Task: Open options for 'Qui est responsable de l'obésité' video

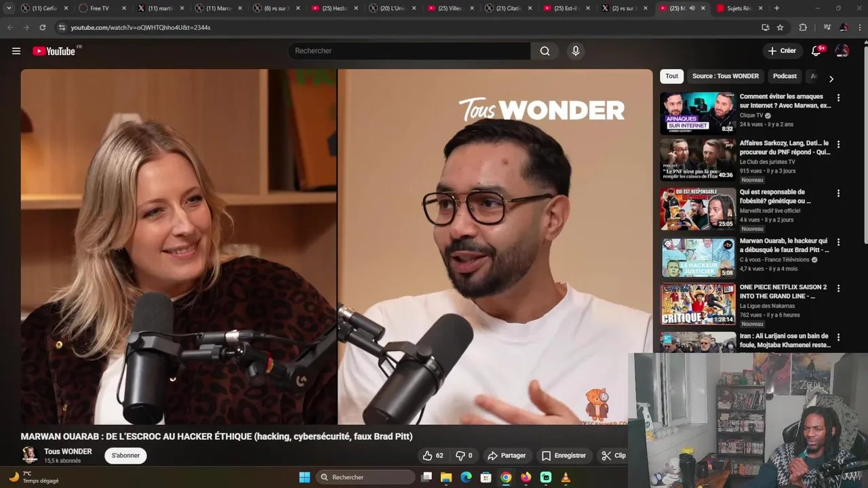Action: click(838, 193)
